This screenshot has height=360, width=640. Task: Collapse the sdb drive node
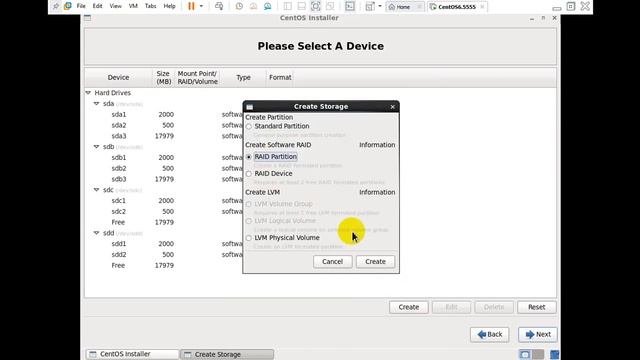click(97, 147)
